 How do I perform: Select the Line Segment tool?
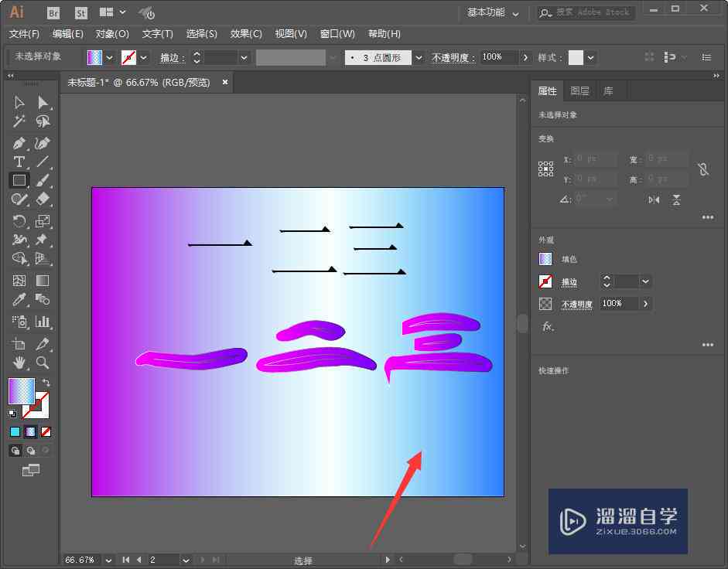[x=43, y=162]
